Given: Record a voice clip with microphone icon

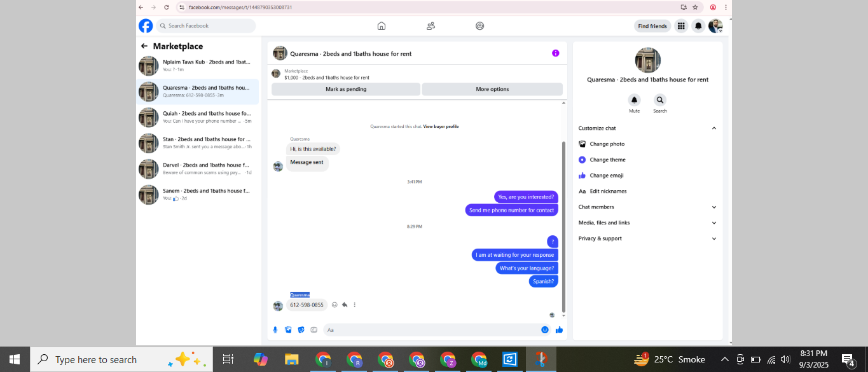Looking at the screenshot, I should coord(275,329).
